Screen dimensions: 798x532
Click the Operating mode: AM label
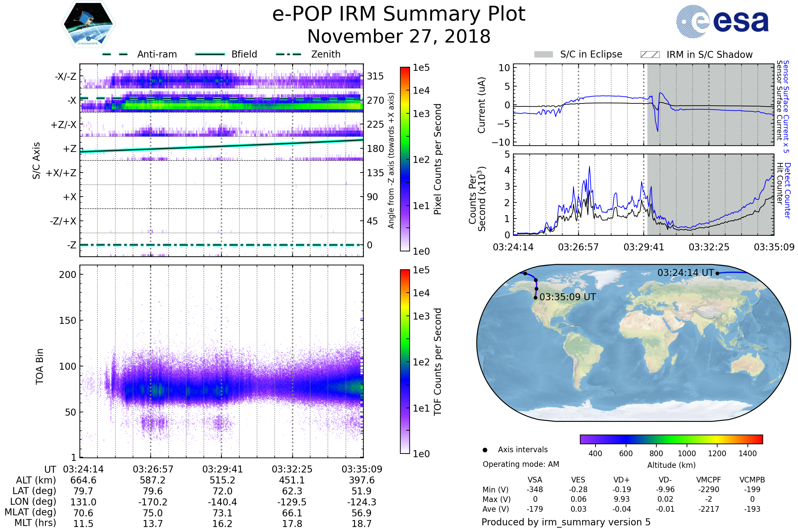(521, 464)
